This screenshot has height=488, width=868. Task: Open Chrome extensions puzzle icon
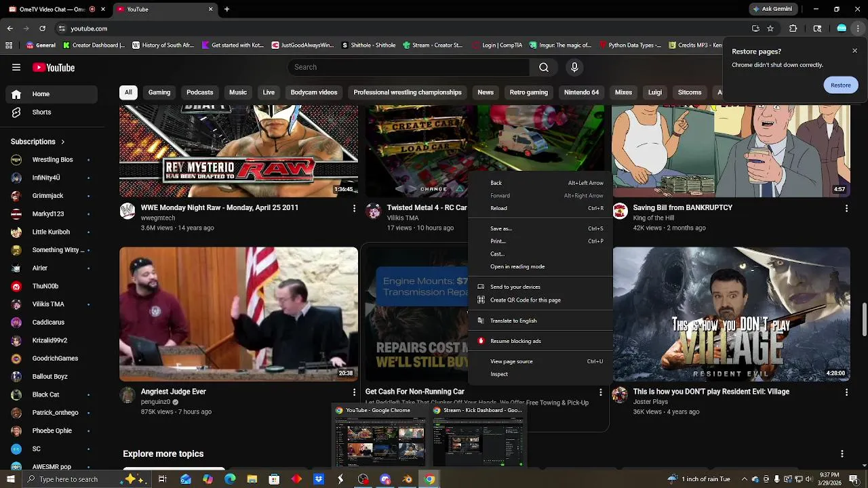point(793,28)
